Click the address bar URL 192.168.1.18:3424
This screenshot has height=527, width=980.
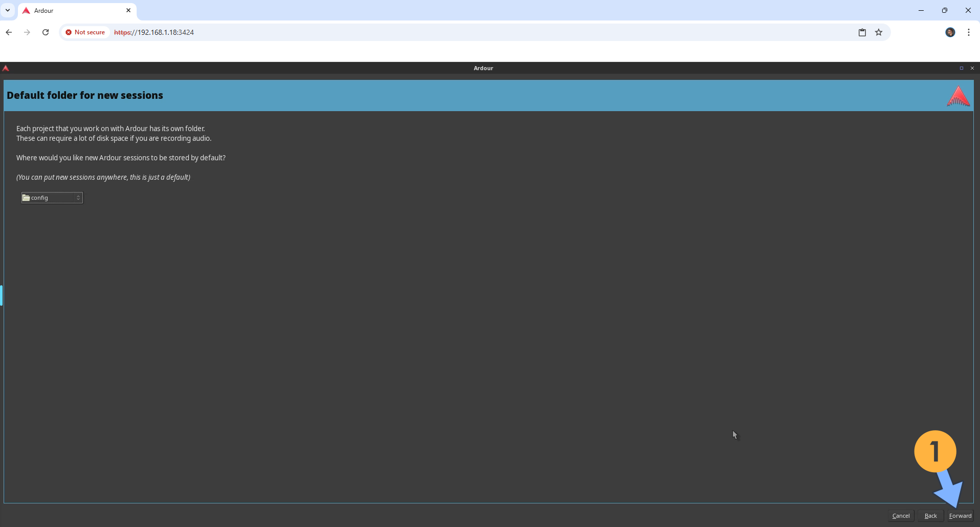[154, 32]
